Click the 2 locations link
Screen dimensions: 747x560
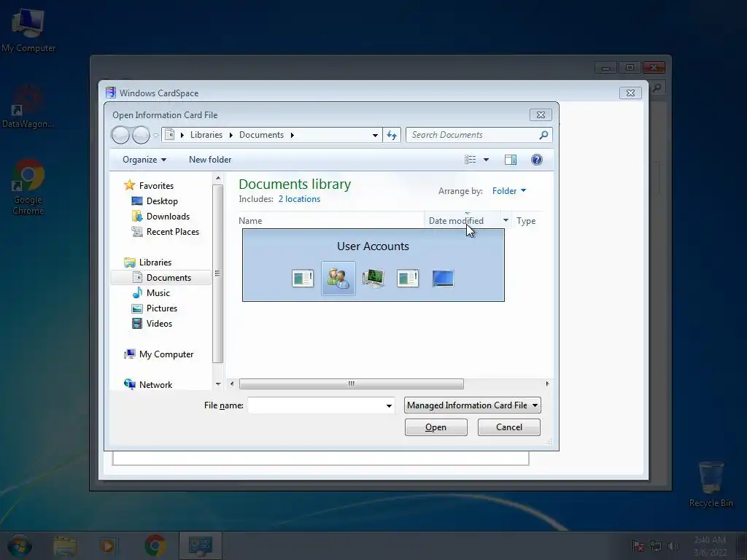tap(299, 199)
